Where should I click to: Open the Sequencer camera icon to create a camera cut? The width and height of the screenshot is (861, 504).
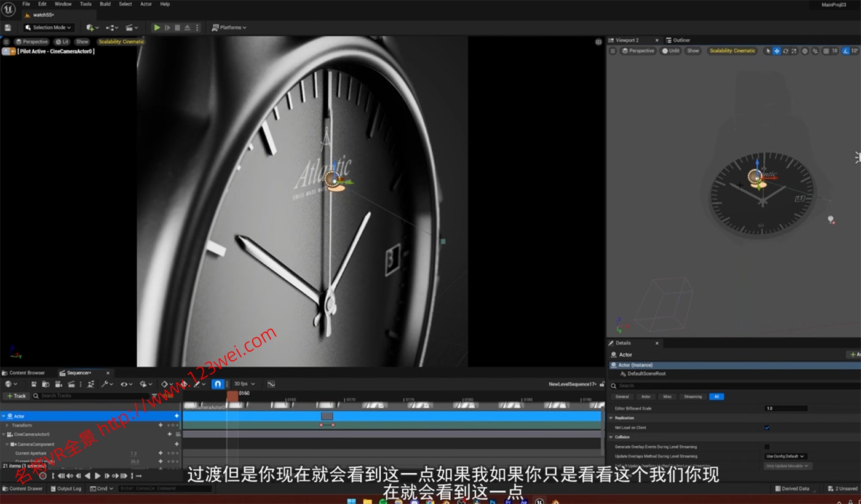[58, 384]
